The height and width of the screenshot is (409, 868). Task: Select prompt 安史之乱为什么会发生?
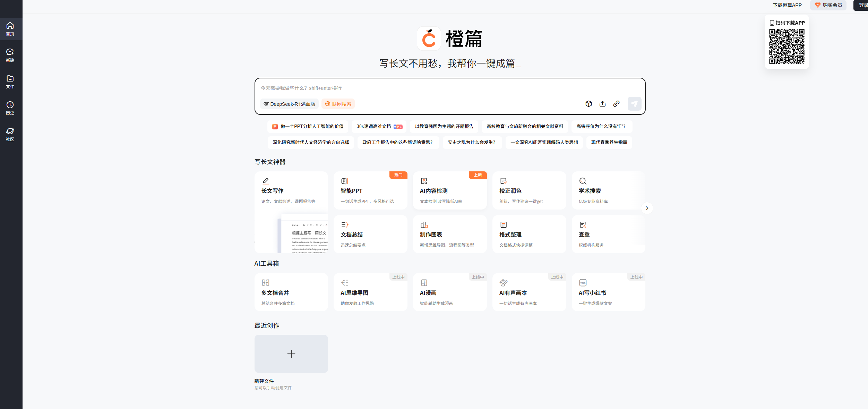(x=472, y=142)
